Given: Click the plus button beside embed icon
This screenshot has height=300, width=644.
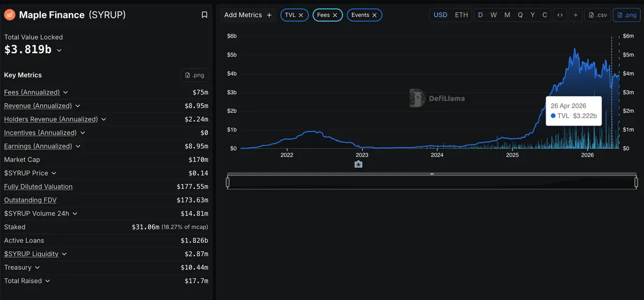Looking at the screenshot, I should pyautogui.click(x=575, y=15).
